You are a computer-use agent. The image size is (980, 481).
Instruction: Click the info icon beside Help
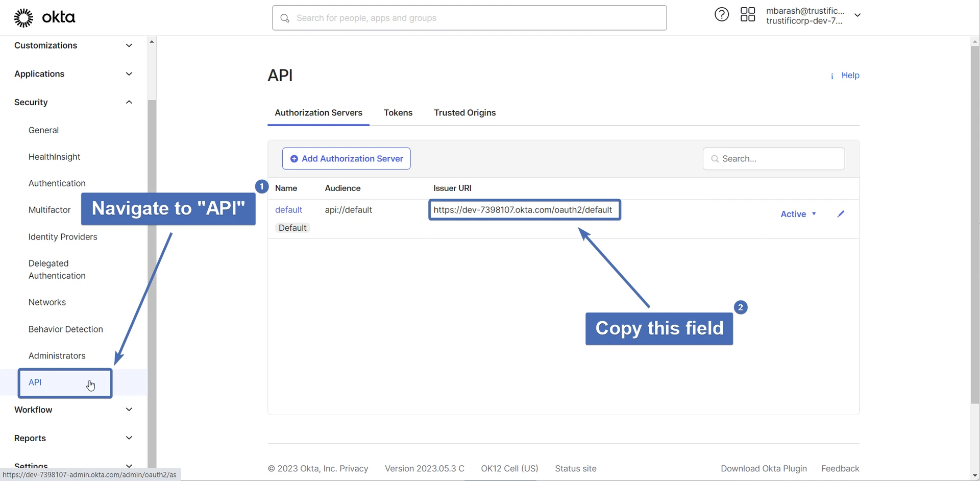(x=832, y=76)
